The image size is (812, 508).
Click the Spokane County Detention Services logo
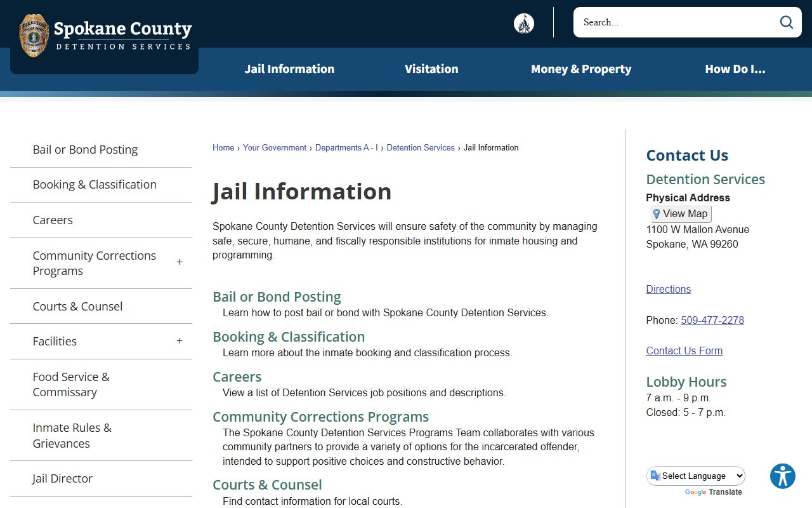[x=105, y=36]
